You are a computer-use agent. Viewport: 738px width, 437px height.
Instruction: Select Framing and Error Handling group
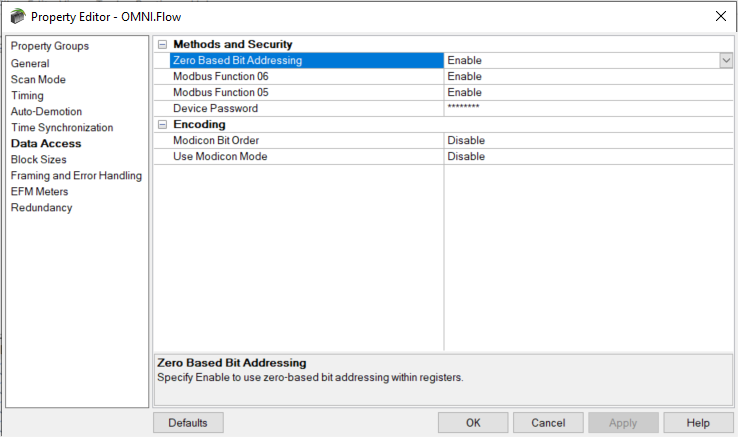coord(76,176)
